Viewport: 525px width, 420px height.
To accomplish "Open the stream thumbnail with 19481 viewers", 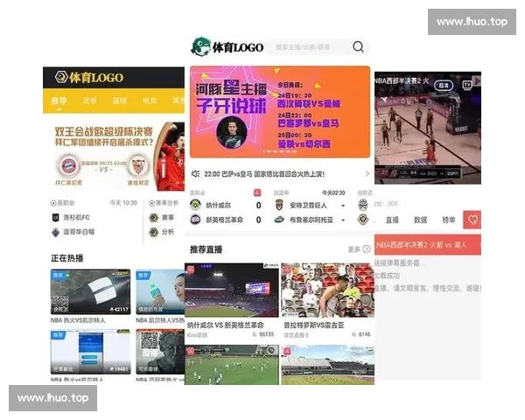I will [x=90, y=352].
